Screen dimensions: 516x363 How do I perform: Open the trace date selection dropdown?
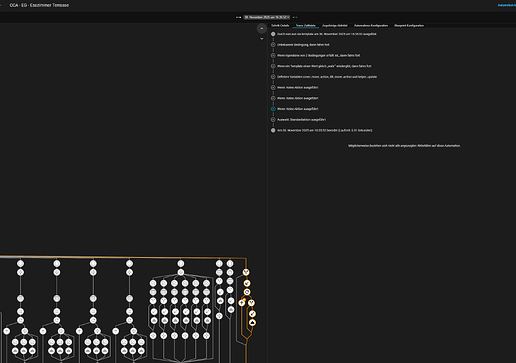point(267,17)
